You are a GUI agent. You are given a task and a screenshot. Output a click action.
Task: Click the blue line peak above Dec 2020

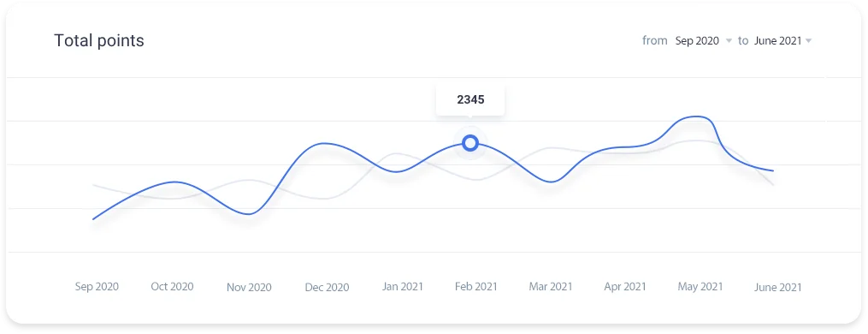click(324, 143)
